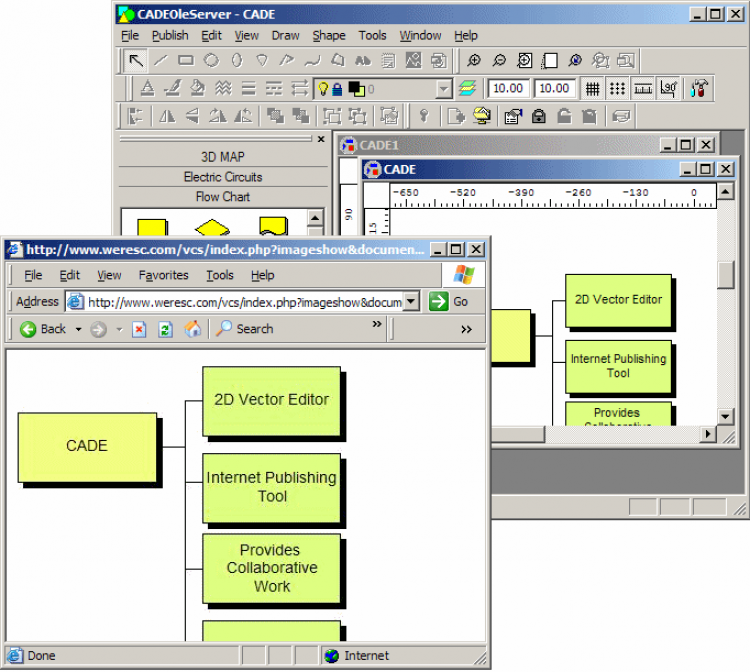Click the browser Back button

coord(43,330)
